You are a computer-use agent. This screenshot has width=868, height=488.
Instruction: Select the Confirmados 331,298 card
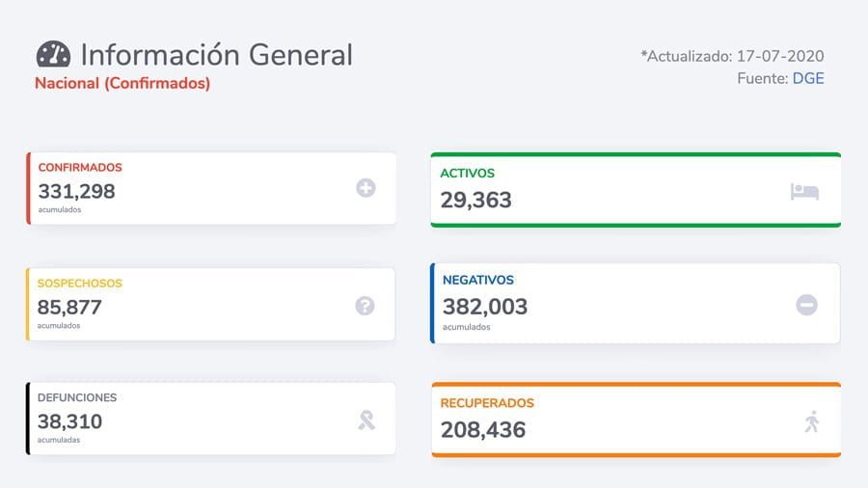(x=212, y=188)
